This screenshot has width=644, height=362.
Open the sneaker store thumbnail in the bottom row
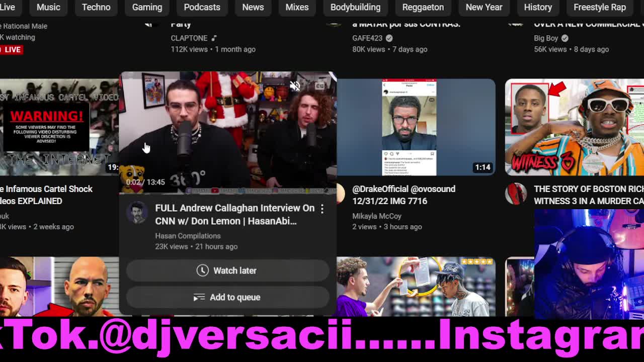pyautogui.click(x=416, y=287)
